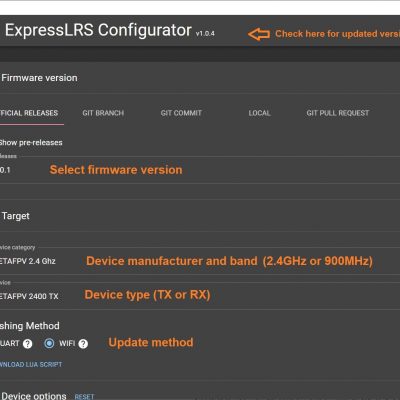Click the UART flashing method label
The width and height of the screenshot is (400, 400).
(10, 343)
